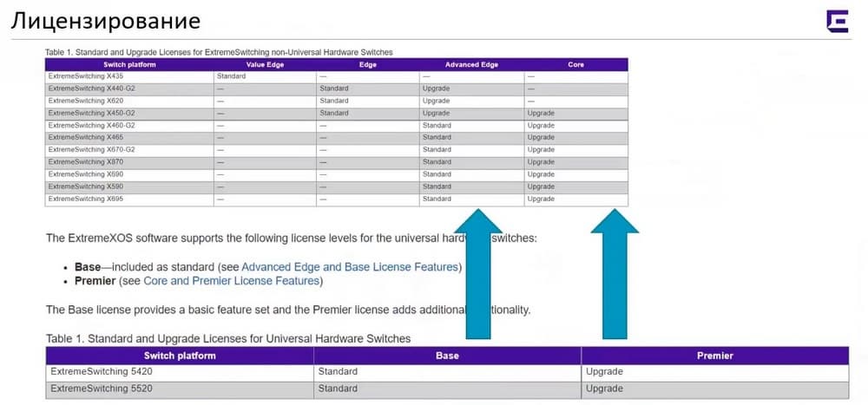Click the Base column header
868x405 pixels.
[x=447, y=356]
